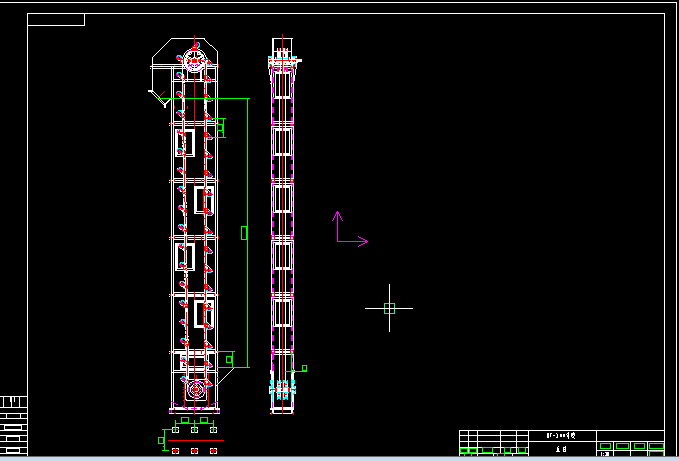The width and height of the screenshot is (679, 461).
Task: Select the green dimension box beside long vertical dimension
Action: click(244, 232)
